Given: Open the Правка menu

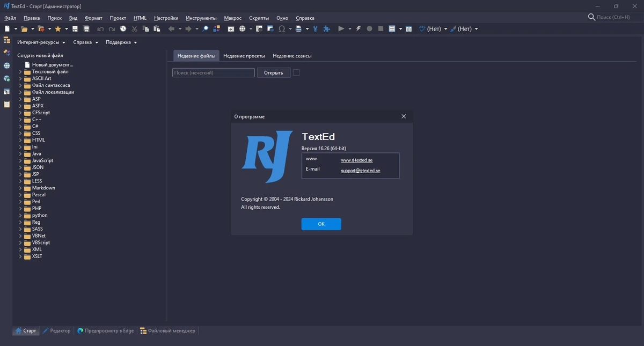Looking at the screenshot, I should coord(32,18).
